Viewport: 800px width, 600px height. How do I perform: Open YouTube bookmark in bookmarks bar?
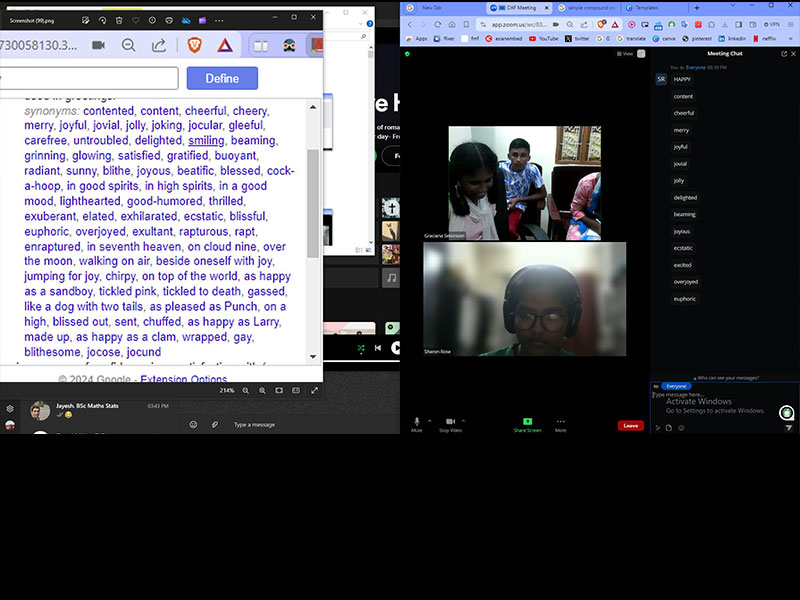pos(544,39)
